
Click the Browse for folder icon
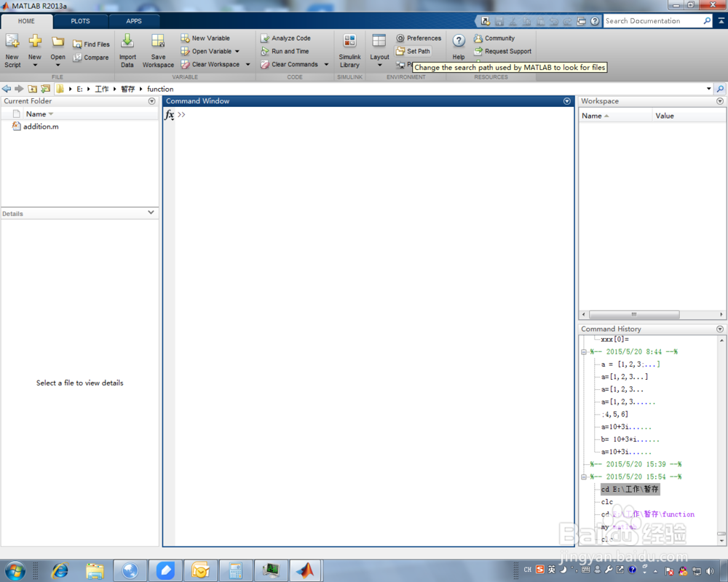45,89
